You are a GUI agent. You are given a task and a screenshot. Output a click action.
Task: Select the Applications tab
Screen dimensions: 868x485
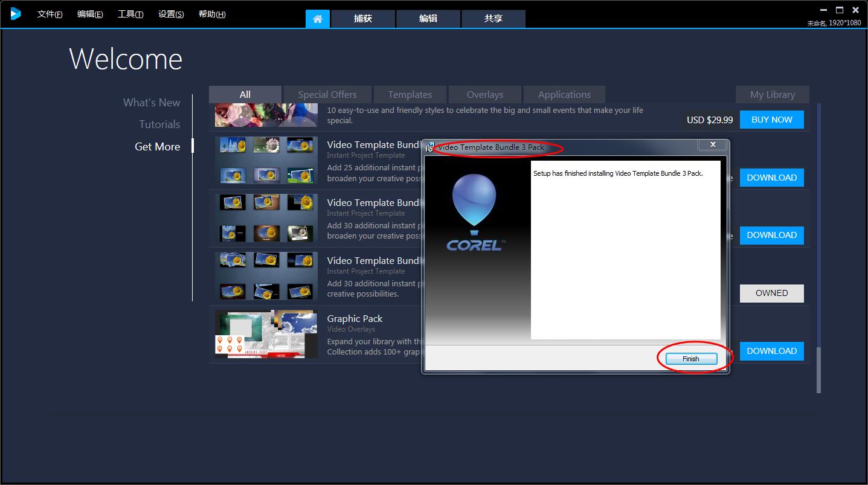[564, 94]
